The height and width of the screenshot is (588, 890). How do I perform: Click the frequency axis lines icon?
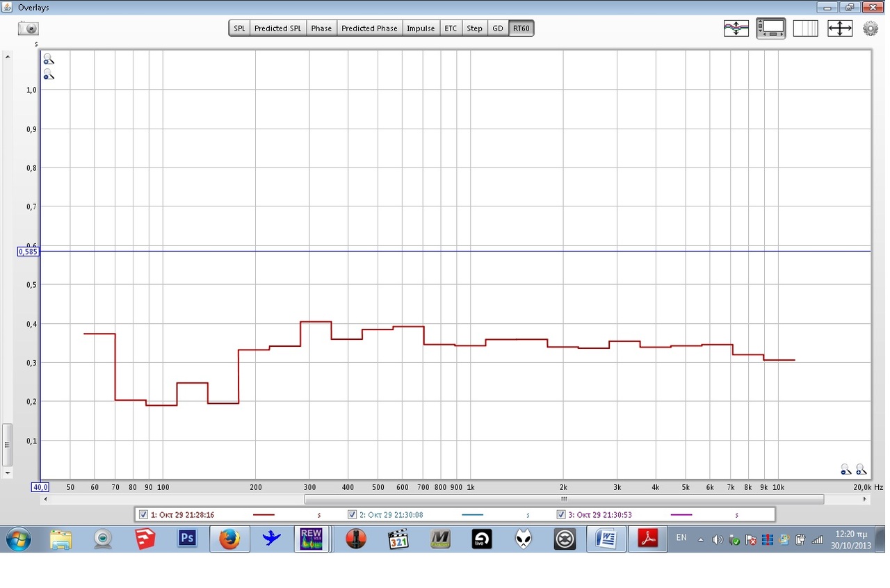[x=805, y=28]
